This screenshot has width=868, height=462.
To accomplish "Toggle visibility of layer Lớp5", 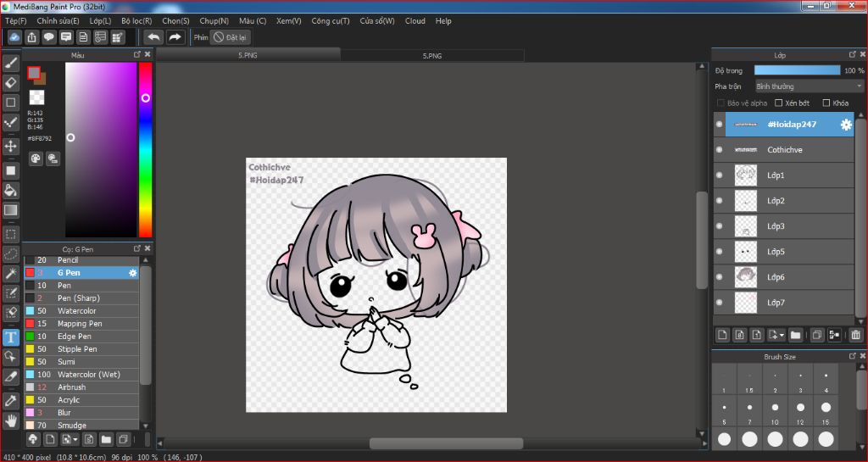I will pyautogui.click(x=719, y=252).
